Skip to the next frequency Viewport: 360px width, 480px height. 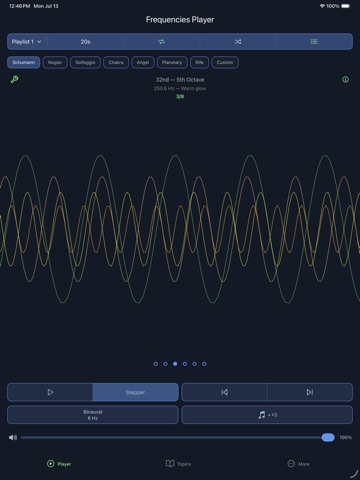click(x=310, y=392)
